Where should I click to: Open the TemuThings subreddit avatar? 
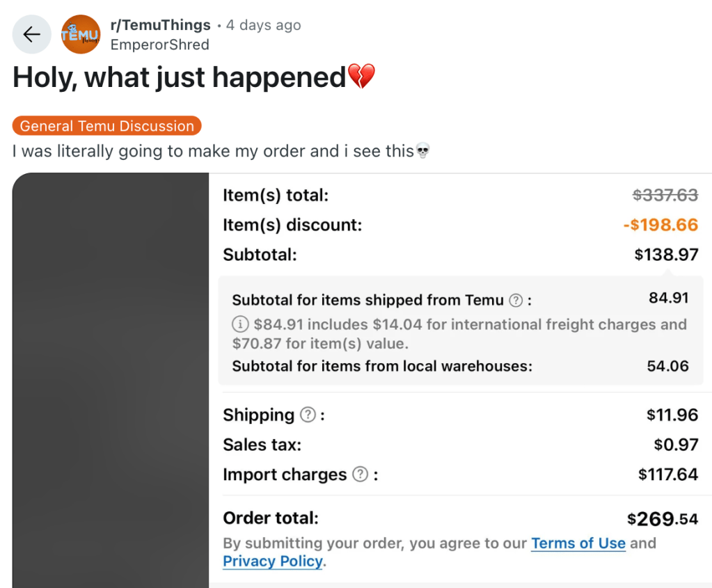(x=81, y=35)
